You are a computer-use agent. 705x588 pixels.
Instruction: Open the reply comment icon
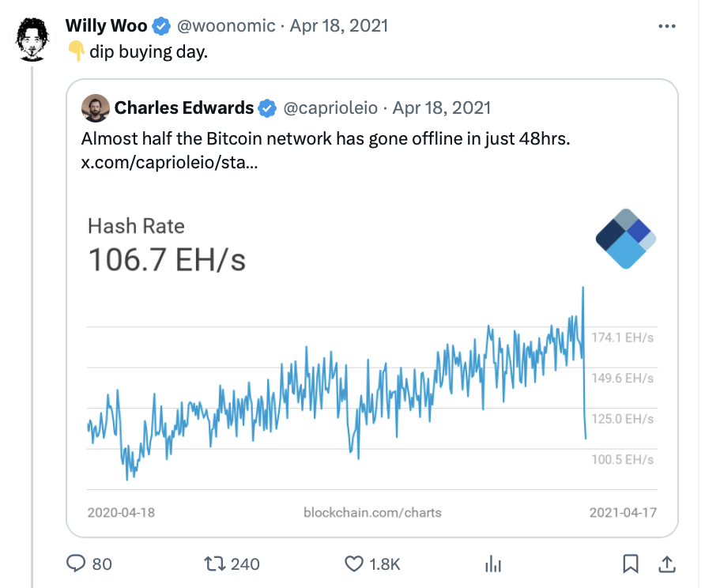(76, 563)
